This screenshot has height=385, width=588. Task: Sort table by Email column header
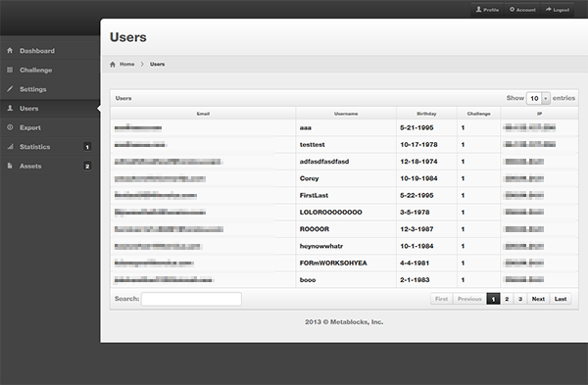point(203,114)
